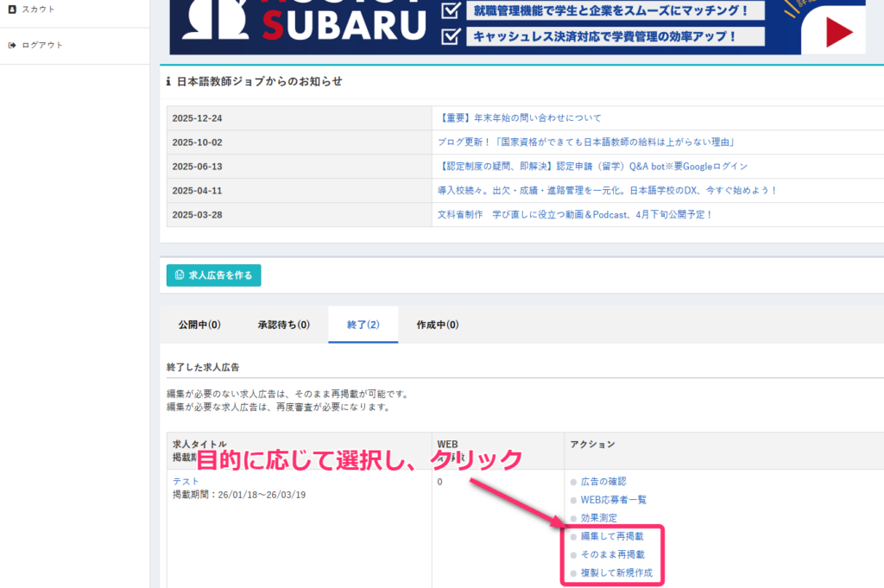Switch to the 作成中(0) tab

(437, 326)
